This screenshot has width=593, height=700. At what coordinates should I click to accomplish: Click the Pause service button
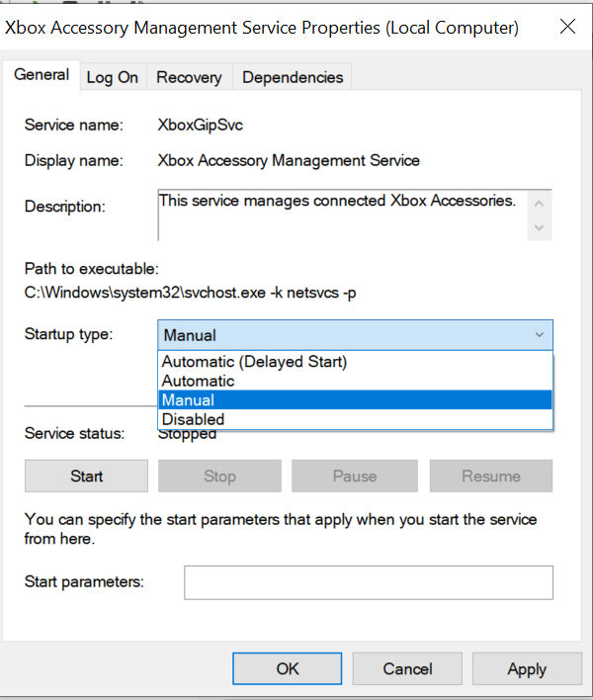pos(355,477)
